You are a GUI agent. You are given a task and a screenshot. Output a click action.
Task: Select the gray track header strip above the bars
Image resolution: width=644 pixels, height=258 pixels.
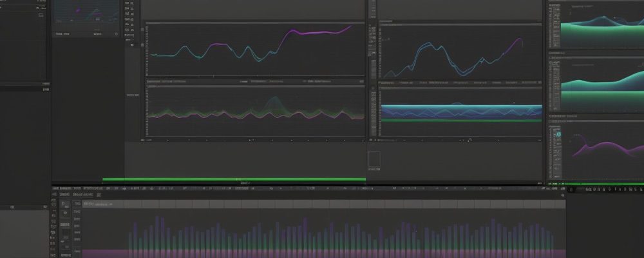click(x=324, y=204)
